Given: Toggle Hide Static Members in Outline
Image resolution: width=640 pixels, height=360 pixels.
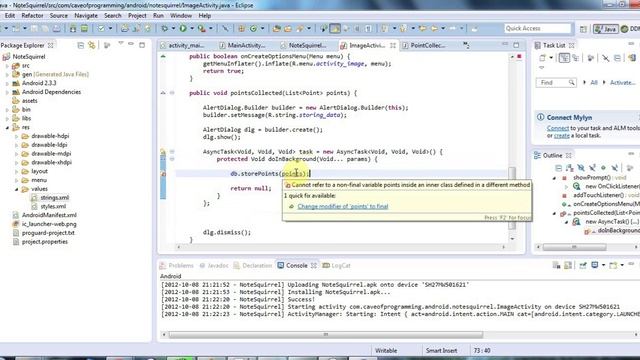Looking at the screenshot, I should [x=592, y=167].
